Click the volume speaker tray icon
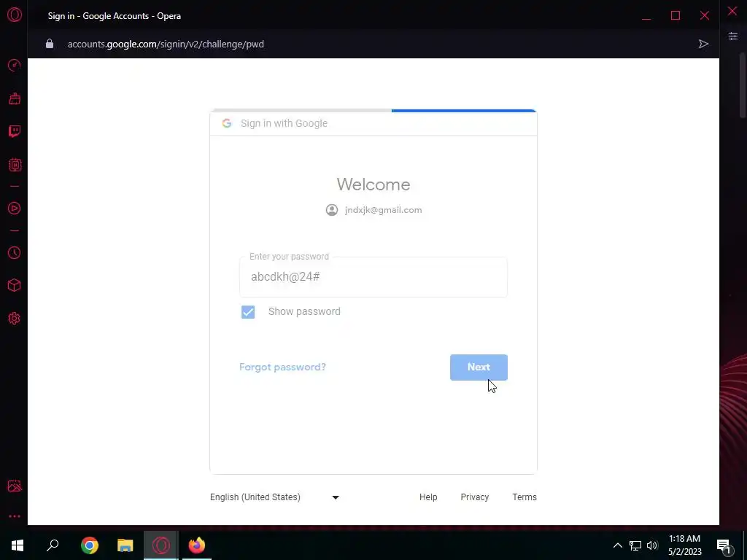This screenshot has height=560, width=747. [x=652, y=545]
